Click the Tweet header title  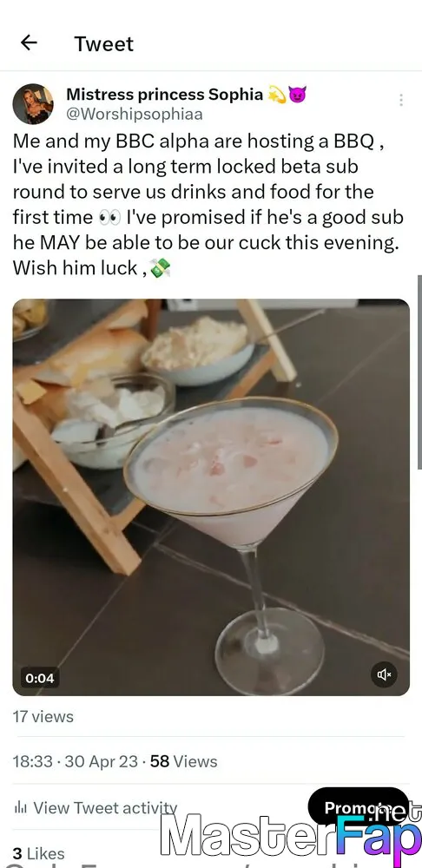point(104,43)
